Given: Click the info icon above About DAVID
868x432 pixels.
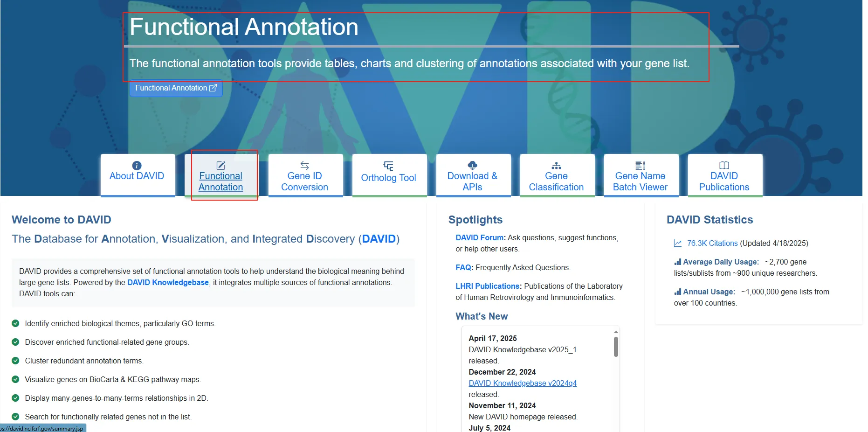Looking at the screenshot, I should 137,166.
